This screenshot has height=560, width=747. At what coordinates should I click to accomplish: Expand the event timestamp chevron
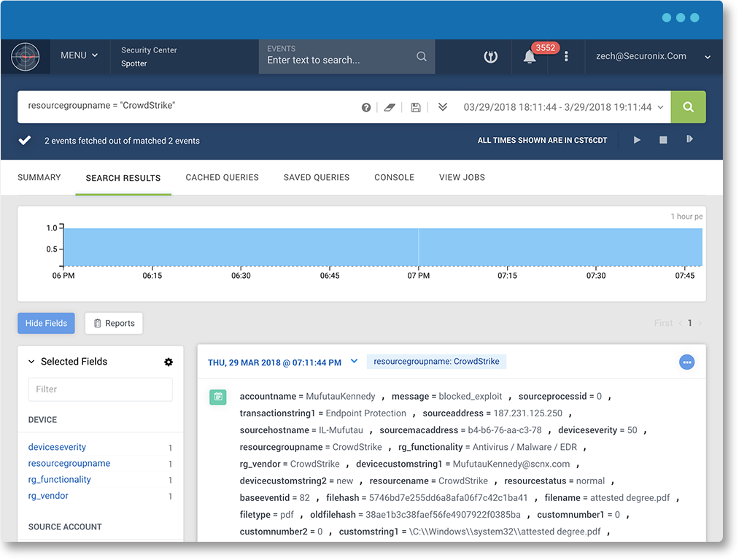[354, 361]
